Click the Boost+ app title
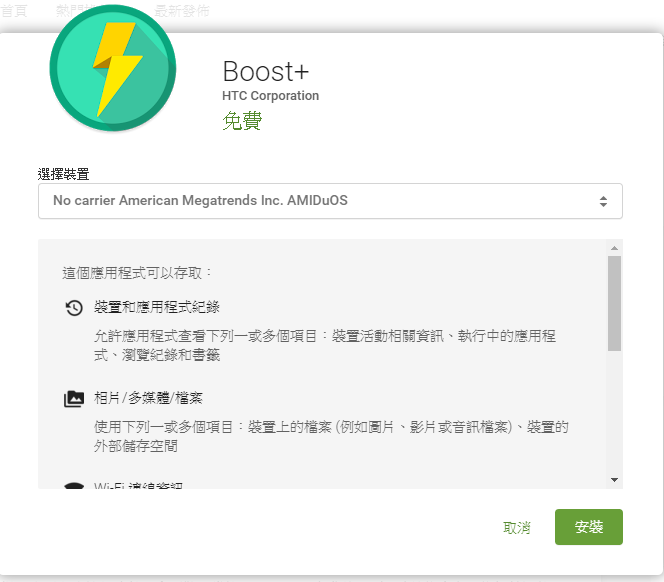 tap(266, 71)
